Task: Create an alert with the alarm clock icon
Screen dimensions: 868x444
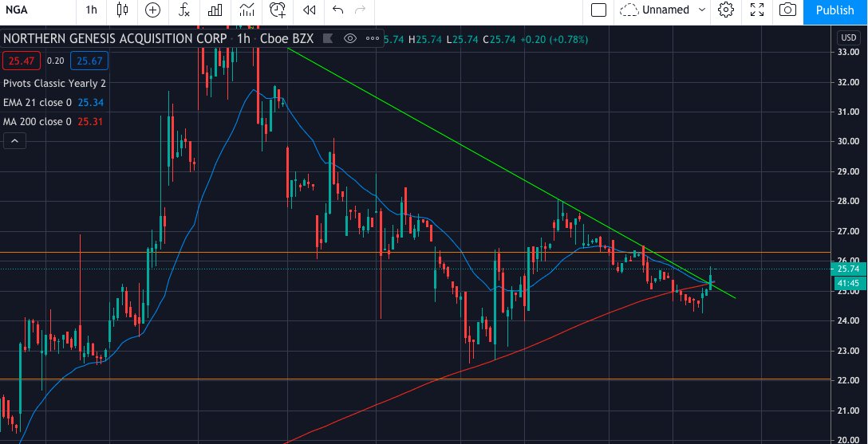Action: click(278, 10)
